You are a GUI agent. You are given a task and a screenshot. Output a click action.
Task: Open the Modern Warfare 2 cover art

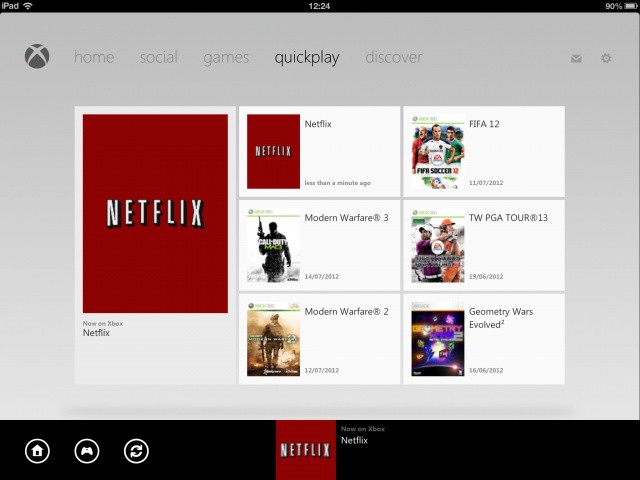273,338
